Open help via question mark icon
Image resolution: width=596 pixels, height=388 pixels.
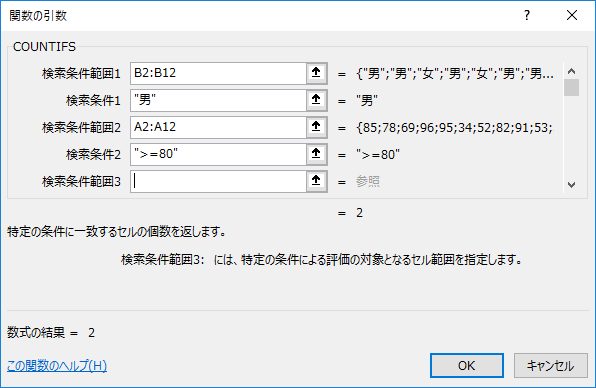[526, 15]
